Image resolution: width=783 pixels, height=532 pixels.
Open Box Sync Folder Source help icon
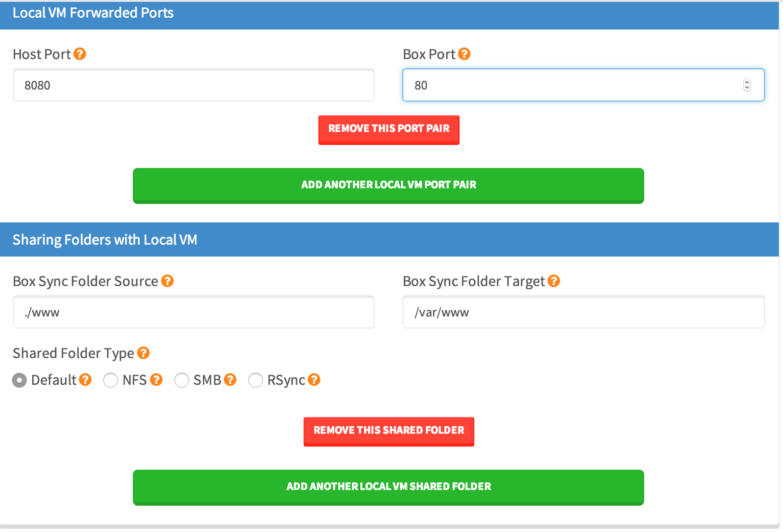167,281
